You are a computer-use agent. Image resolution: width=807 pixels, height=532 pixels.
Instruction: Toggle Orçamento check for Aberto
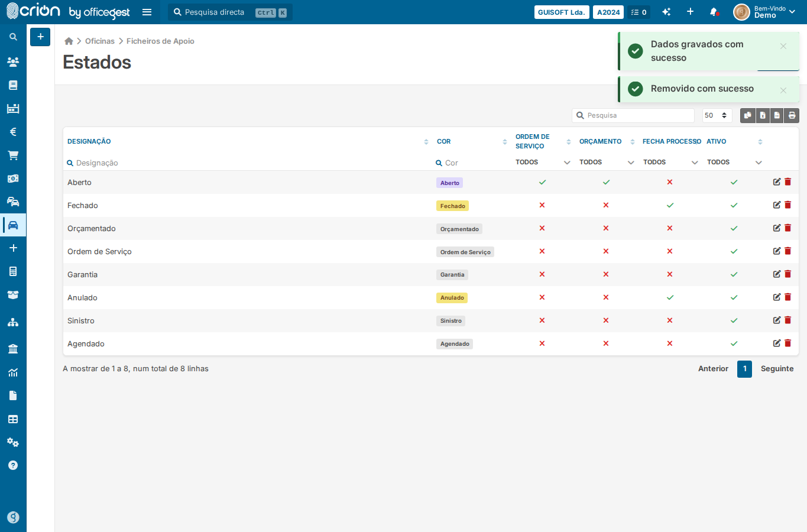coord(606,182)
